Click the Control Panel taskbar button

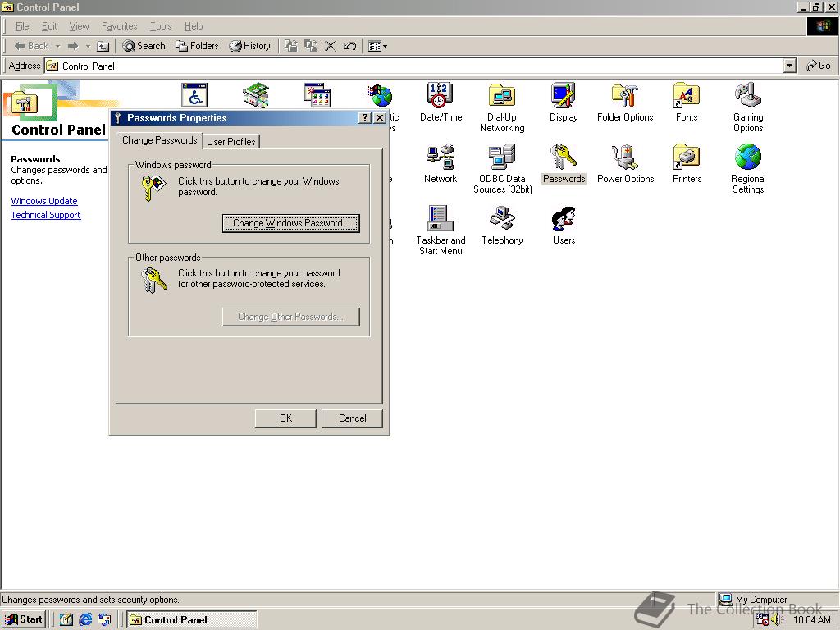click(191, 620)
